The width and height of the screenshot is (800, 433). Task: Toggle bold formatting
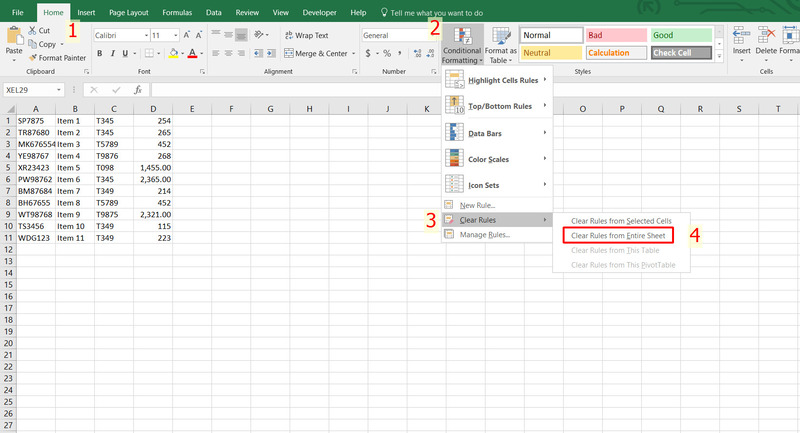pos(100,53)
